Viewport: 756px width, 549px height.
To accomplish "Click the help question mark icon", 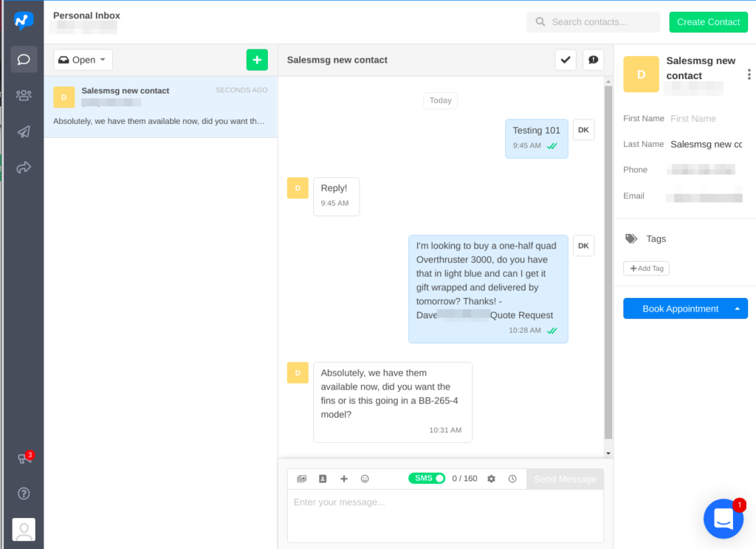I will (24, 493).
